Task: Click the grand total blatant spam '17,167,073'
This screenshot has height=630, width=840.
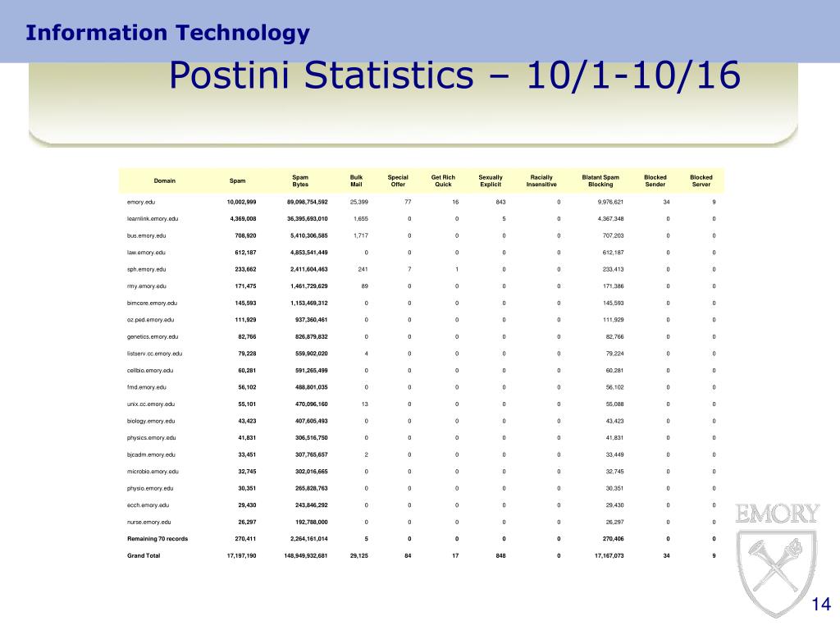Action: coord(609,556)
